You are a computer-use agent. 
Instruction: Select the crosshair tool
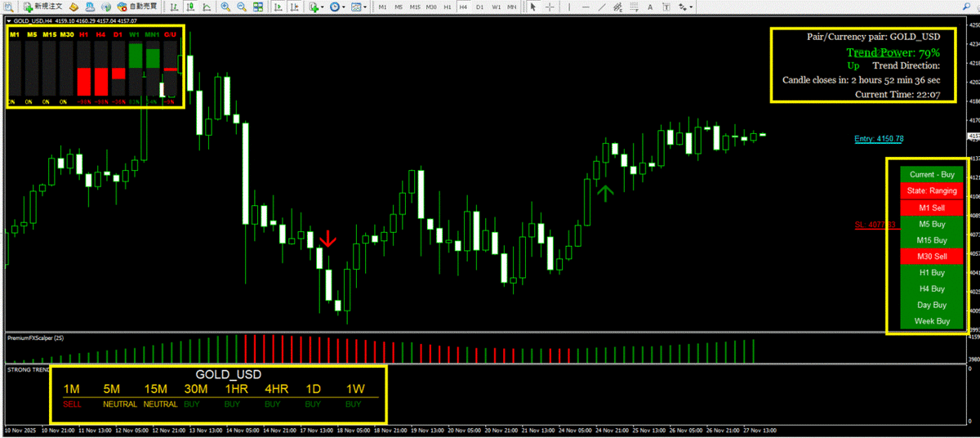point(550,7)
